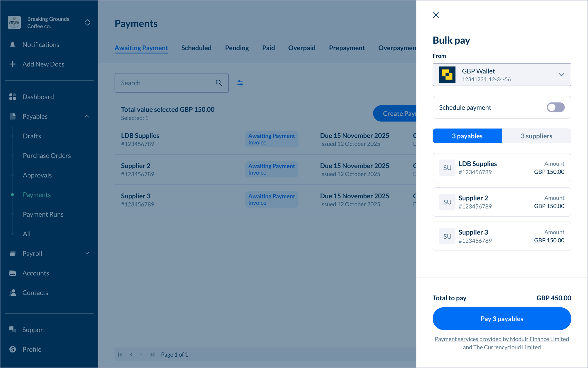Select the Supplier 2 payable card
This screenshot has width=588, height=368.
point(502,202)
